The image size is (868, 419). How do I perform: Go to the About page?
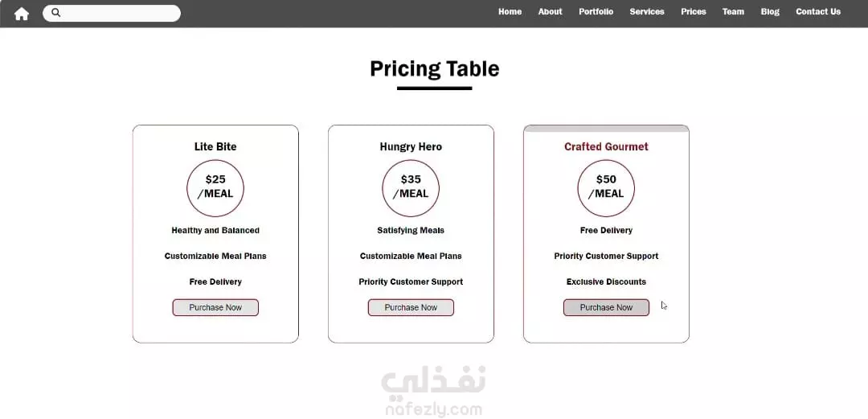[550, 12]
